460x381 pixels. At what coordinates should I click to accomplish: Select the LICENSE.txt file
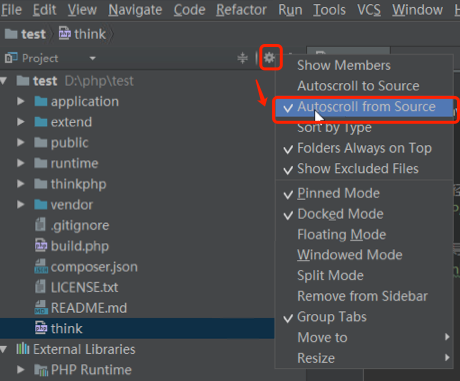click(x=84, y=287)
